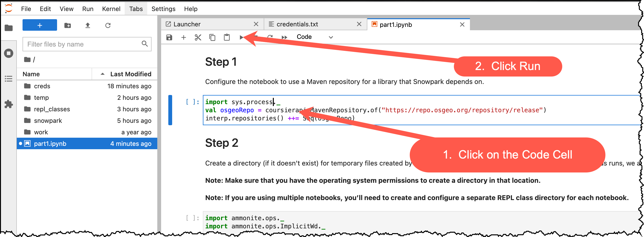
Task: Paste cells from the clipboard
Action: pos(227,37)
